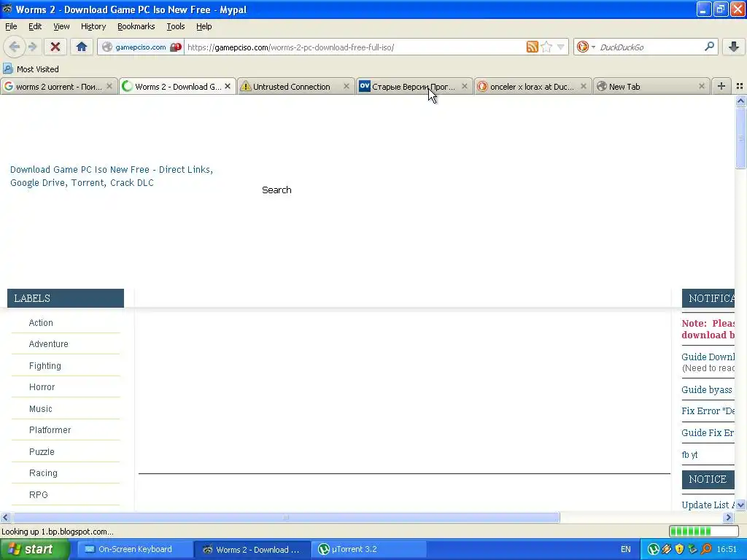Open the File menu

[11, 26]
